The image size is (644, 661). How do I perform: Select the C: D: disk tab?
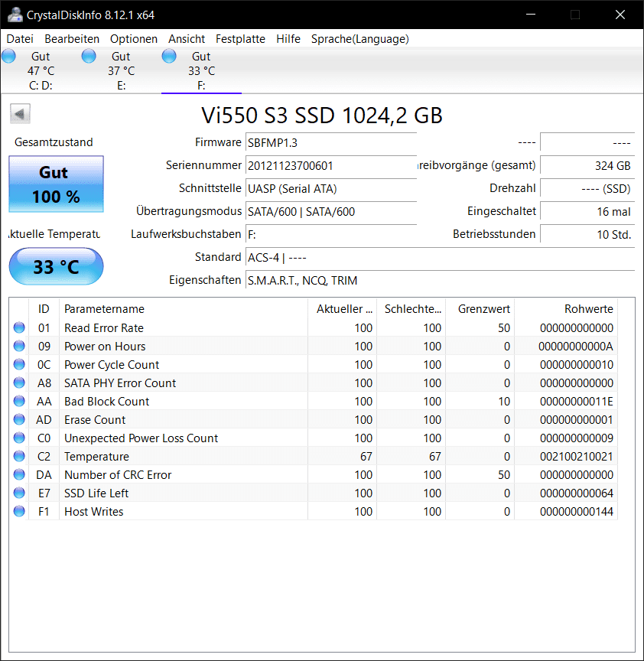click(x=41, y=71)
